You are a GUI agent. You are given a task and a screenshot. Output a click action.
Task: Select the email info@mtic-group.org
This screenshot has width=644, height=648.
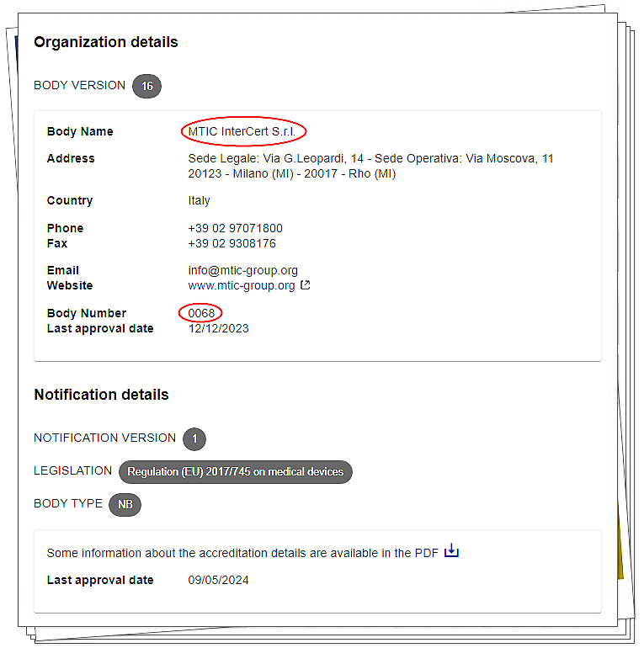tap(242, 270)
